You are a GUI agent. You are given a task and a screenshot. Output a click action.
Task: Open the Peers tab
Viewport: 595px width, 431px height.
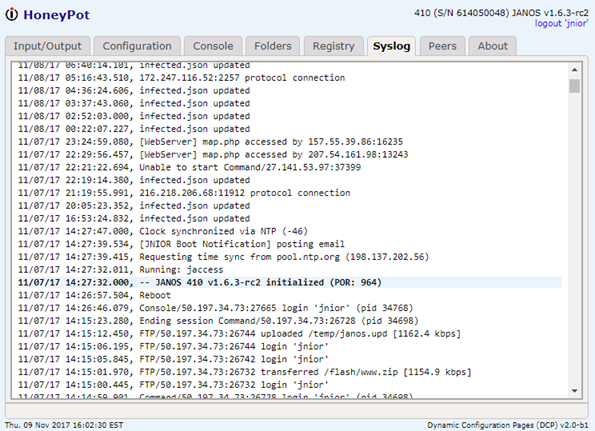[x=442, y=46]
